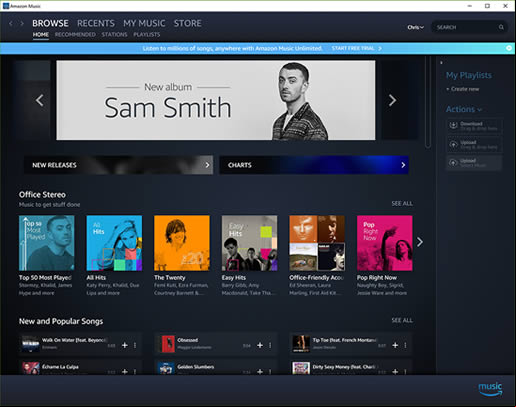Open the Sam Smith new album banner
This screenshot has height=407, width=516.
216,100
